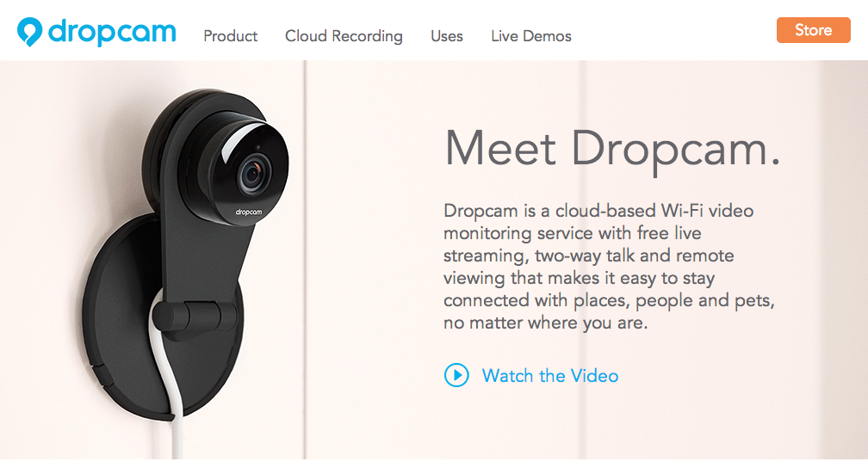Click the blue Dropcam pin logo icon

(30, 32)
